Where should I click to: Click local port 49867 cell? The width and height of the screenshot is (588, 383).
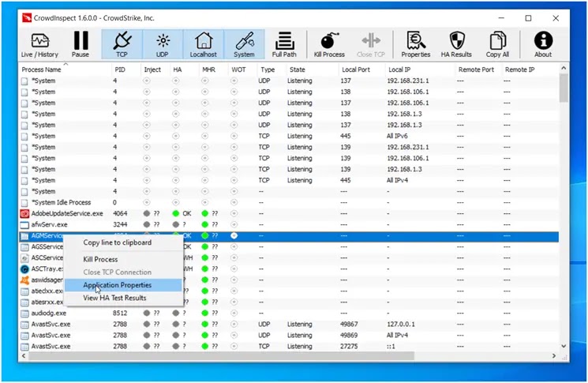(x=349, y=324)
